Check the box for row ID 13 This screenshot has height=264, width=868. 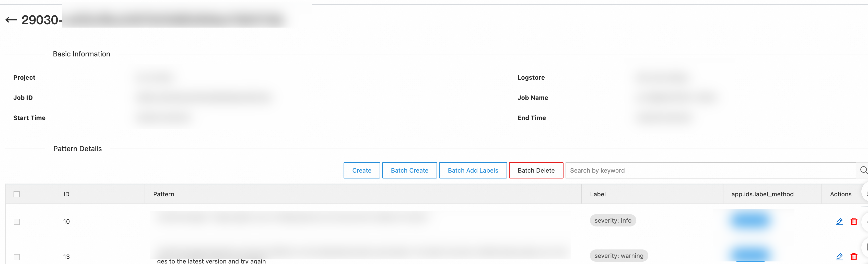pos(17,257)
